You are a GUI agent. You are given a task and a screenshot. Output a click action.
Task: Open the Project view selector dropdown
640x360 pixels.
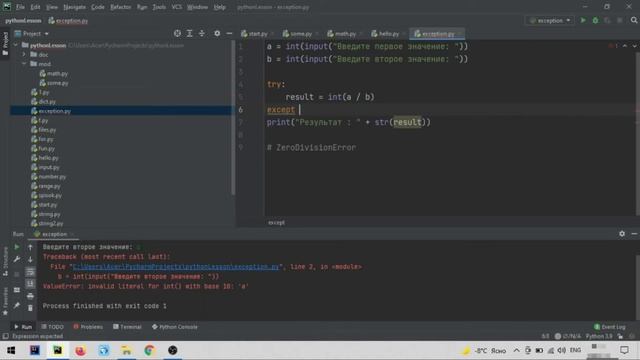click(32, 33)
